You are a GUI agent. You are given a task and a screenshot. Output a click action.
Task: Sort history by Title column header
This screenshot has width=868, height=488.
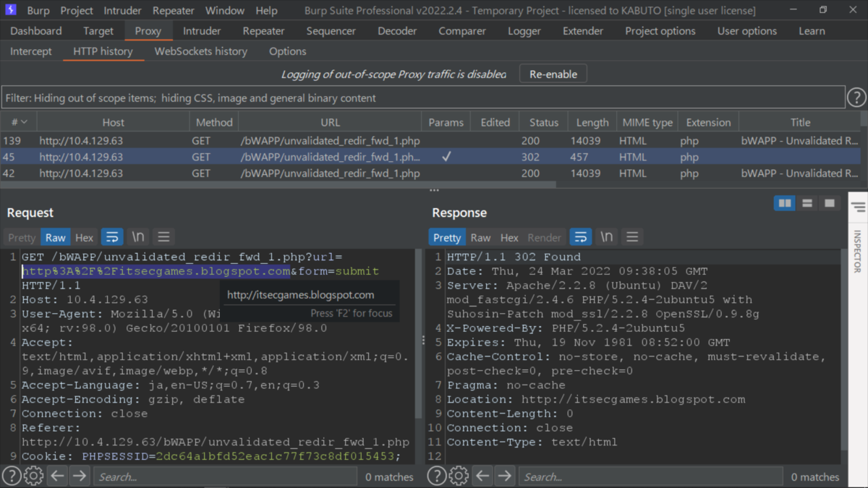point(800,122)
